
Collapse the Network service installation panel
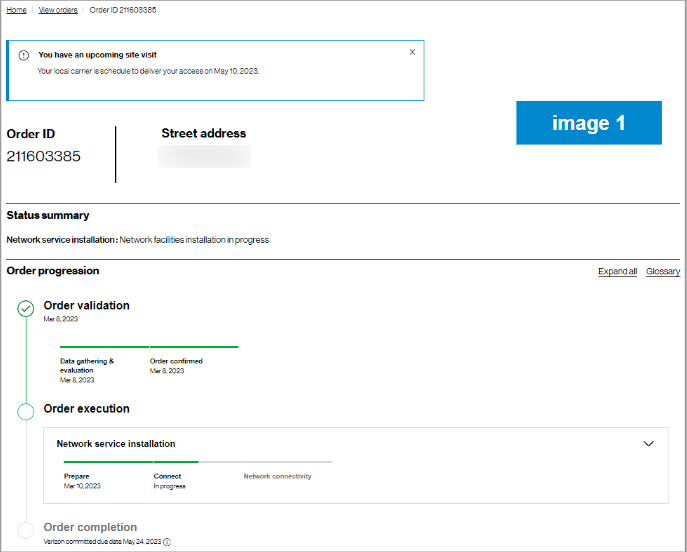[648, 443]
